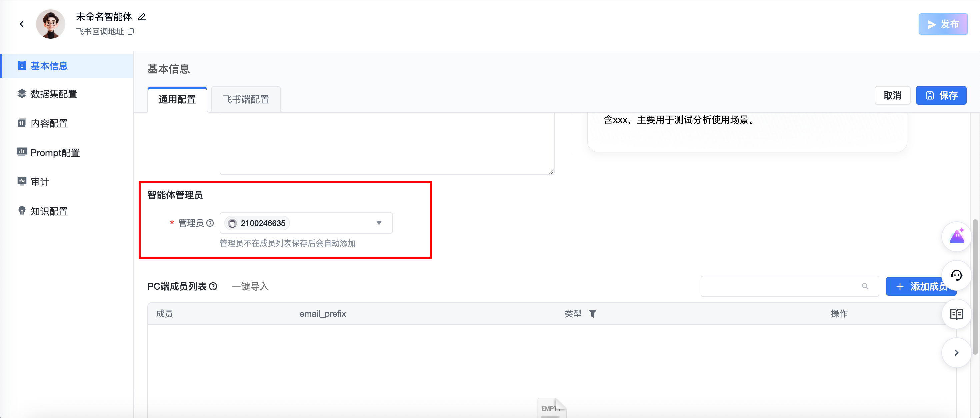
Task: Open the customer support headset icon
Action: click(956, 275)
